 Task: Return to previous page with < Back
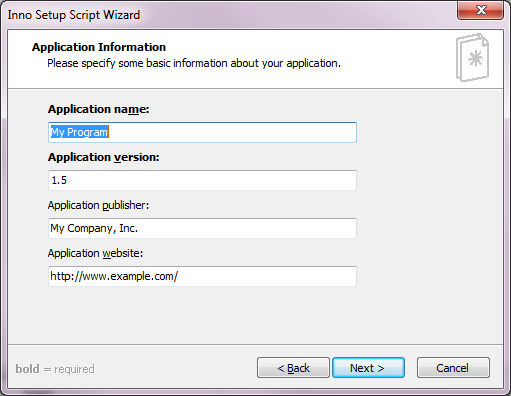pyautogui.click(x=293, y=368)
